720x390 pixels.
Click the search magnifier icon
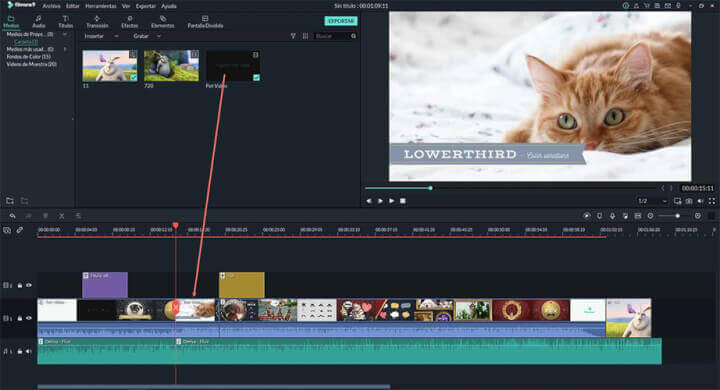(x=353, y=36)
